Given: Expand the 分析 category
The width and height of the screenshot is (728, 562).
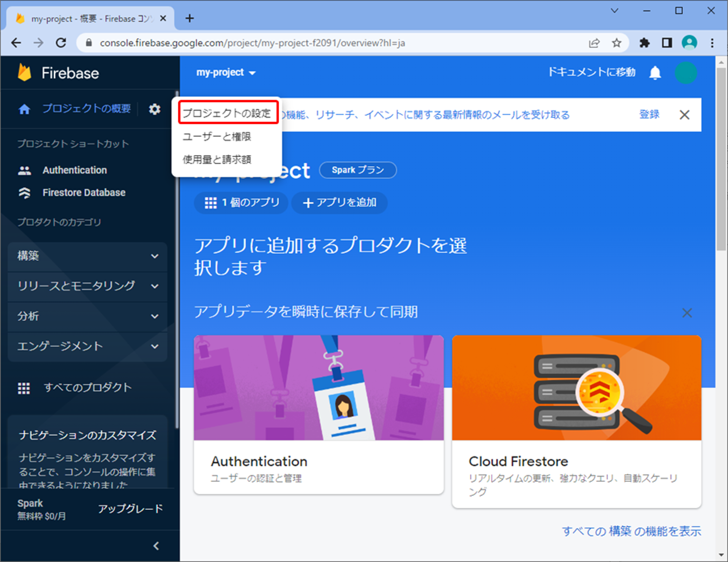Looking at the screenshot, I should [x=87, y=316].
